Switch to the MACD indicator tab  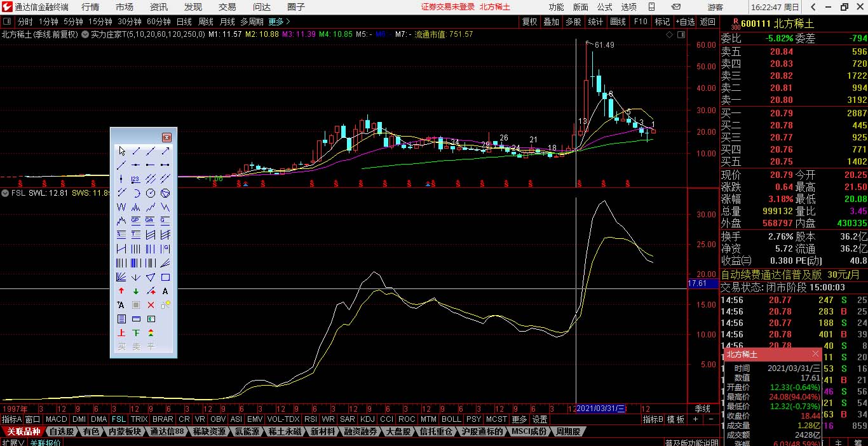(x=56, y=419)
